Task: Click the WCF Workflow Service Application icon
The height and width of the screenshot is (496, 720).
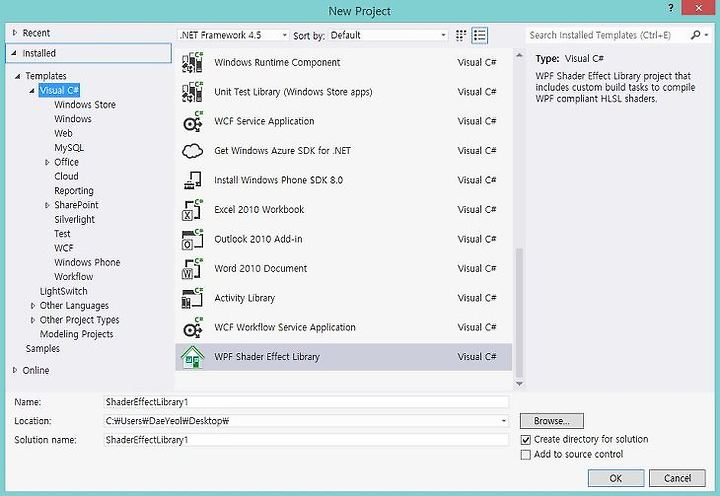Action: 192,327
